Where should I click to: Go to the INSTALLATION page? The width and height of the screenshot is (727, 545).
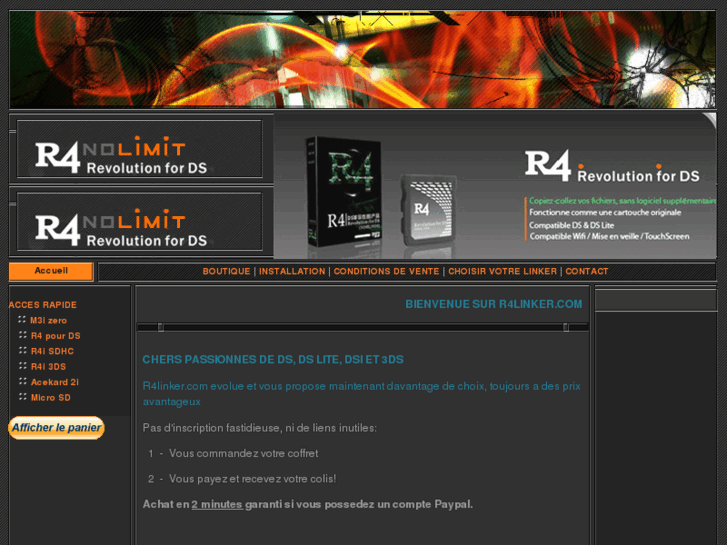[292, 271]
